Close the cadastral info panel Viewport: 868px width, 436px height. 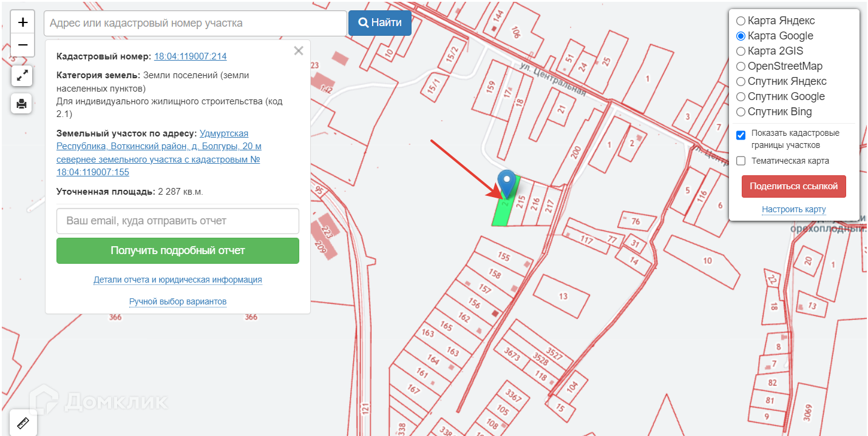(299, 51)
